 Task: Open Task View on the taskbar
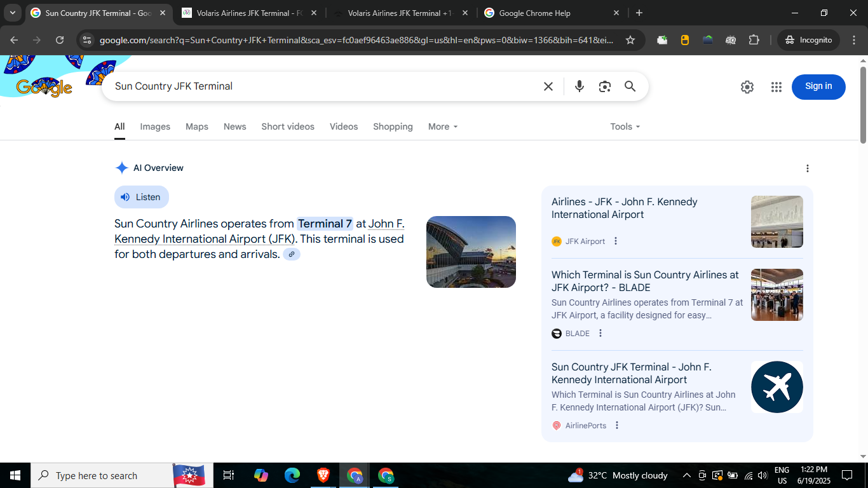click(229, 475)
